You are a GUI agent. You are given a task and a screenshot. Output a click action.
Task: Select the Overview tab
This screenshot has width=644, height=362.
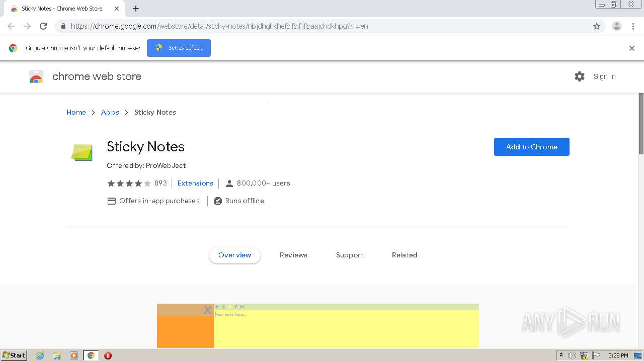click(x=235, y=255)
